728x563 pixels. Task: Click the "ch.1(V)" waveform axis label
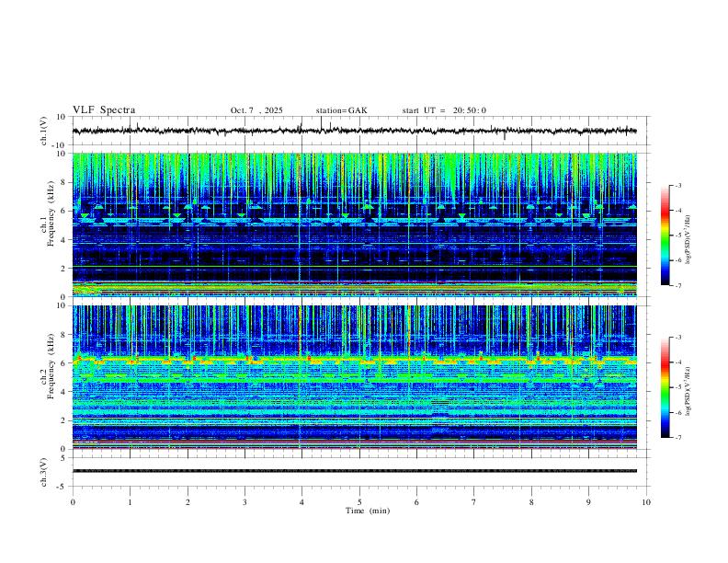(x=44, y=131)
